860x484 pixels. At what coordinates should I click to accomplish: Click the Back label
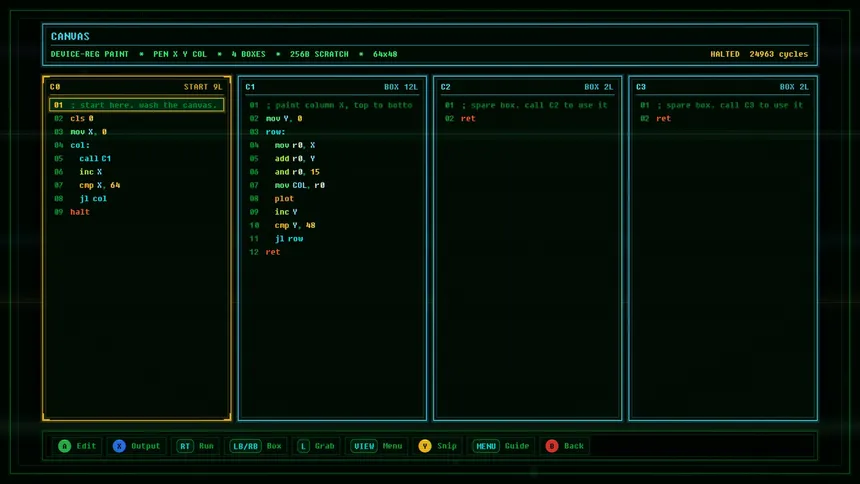[x=574, y=446]
